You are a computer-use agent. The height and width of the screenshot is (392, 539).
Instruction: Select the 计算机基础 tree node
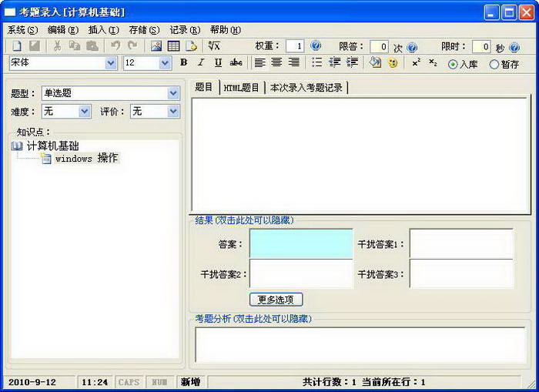53,146
